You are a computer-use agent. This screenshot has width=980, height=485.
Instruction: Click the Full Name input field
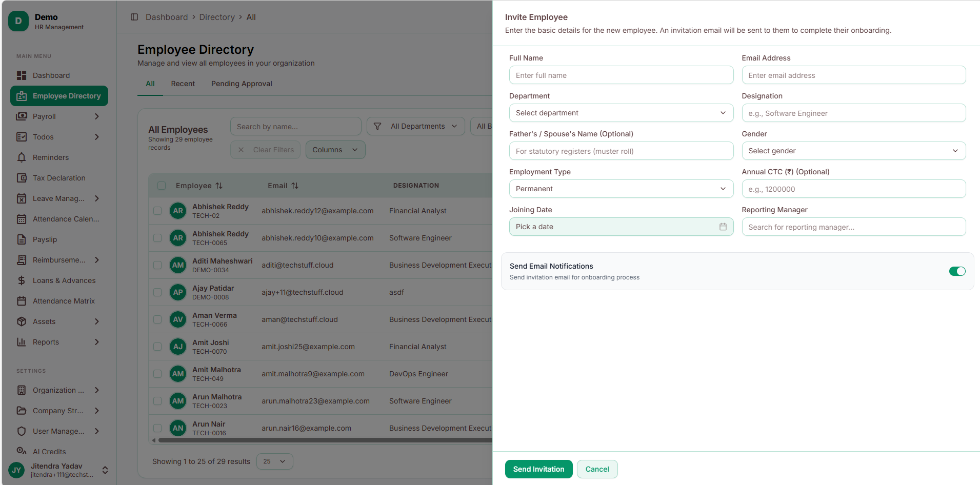(621, 75)
